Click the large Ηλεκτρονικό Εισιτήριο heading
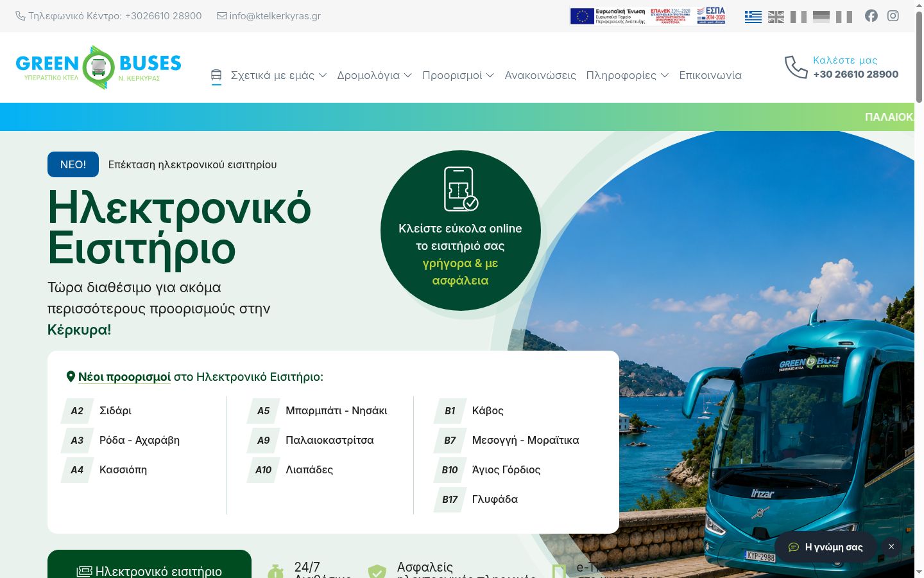The width and height of the screenshot is (924, 578). pos(180,228)
